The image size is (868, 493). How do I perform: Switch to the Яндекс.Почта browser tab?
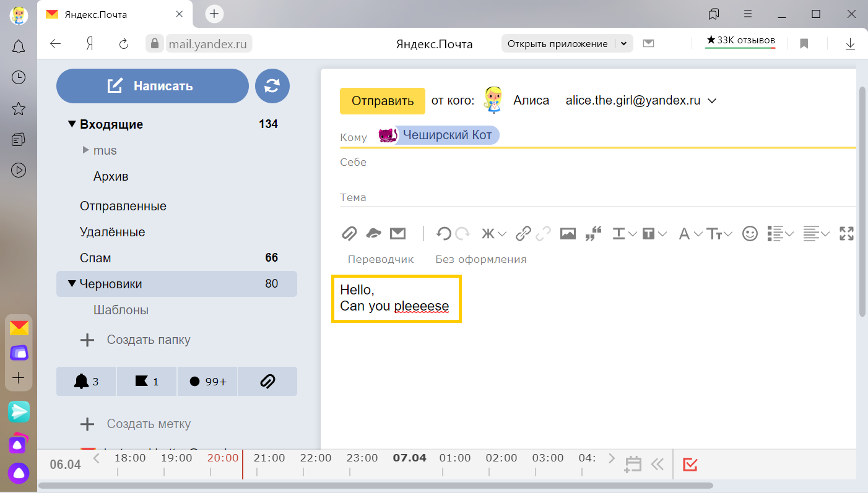click(x=115, y=14)
